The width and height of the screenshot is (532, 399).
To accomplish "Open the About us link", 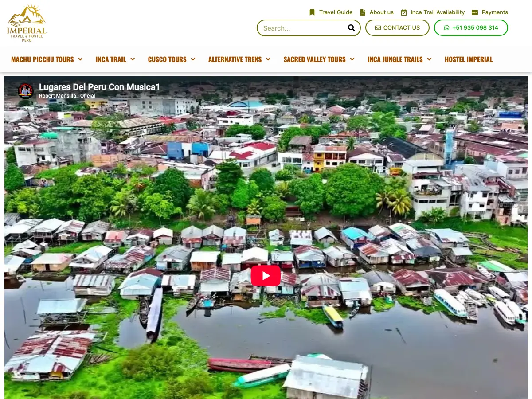I will [382, 12].
